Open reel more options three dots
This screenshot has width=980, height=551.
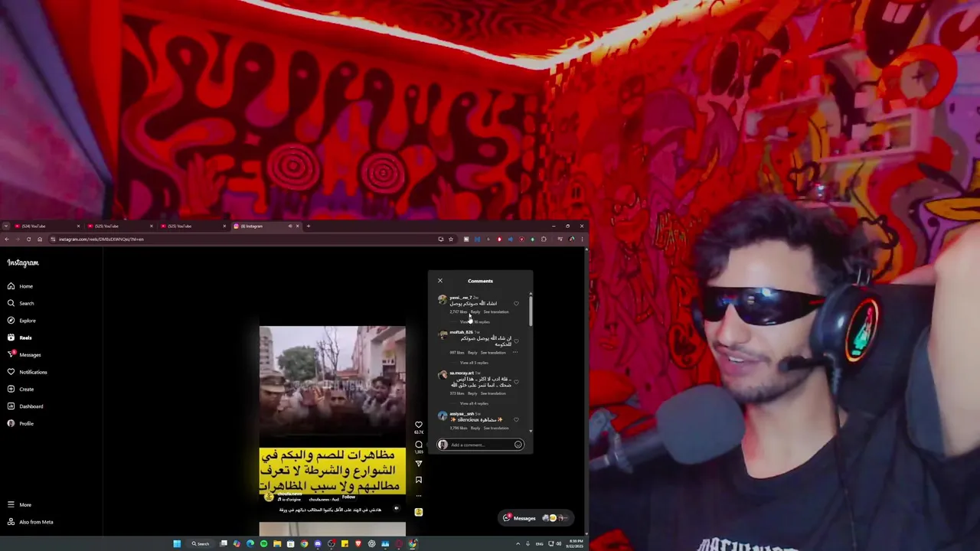coord(419,496)
